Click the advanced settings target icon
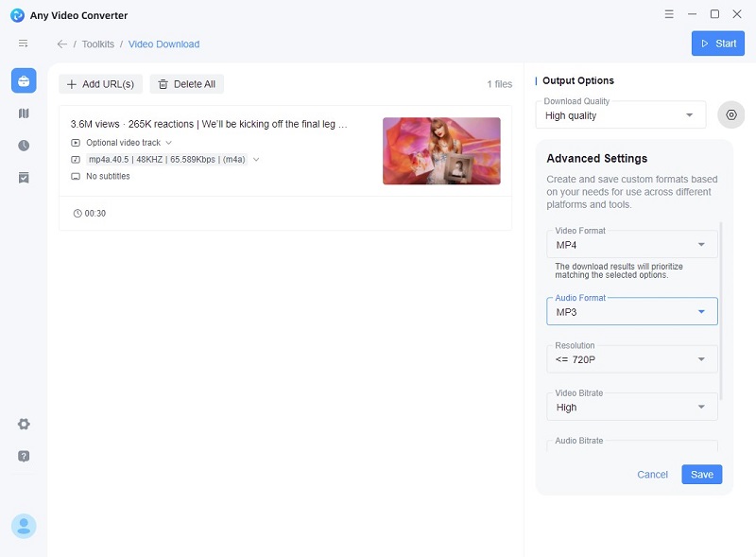This screenshot has width=756, height=557. point(730,114)
